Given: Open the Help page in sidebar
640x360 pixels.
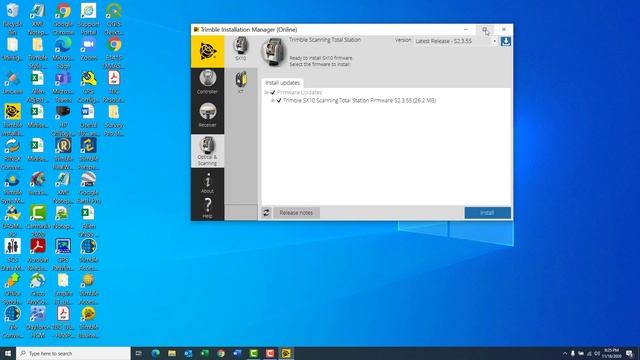Looking at the screenshot, I should click(207, 208).
